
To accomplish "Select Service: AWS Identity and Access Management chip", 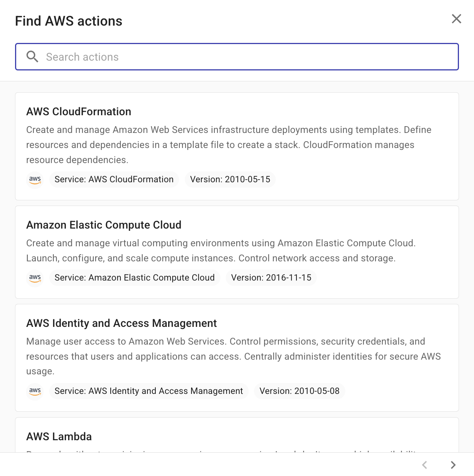I will click(149, 391).
